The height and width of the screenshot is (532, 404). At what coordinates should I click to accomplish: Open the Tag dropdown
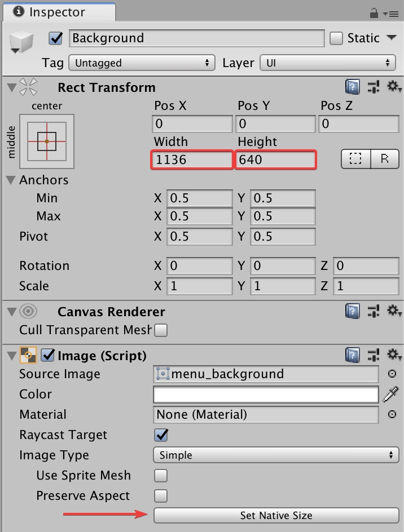pos(142,63)
